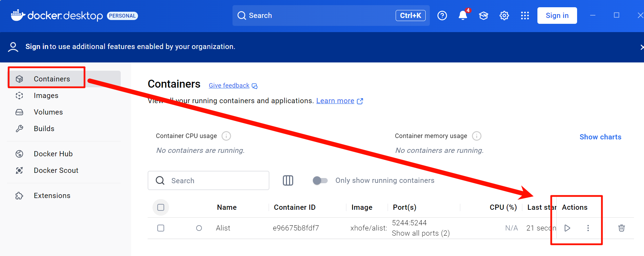Sort by Image column header
The height and width of the screenshot is (256, 644).
tap(362, 207)
